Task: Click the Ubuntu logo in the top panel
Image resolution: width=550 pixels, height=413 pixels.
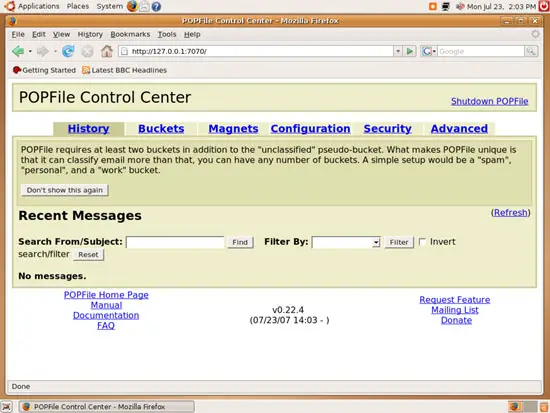Action: pyautogui.click(x=10, y=6)
